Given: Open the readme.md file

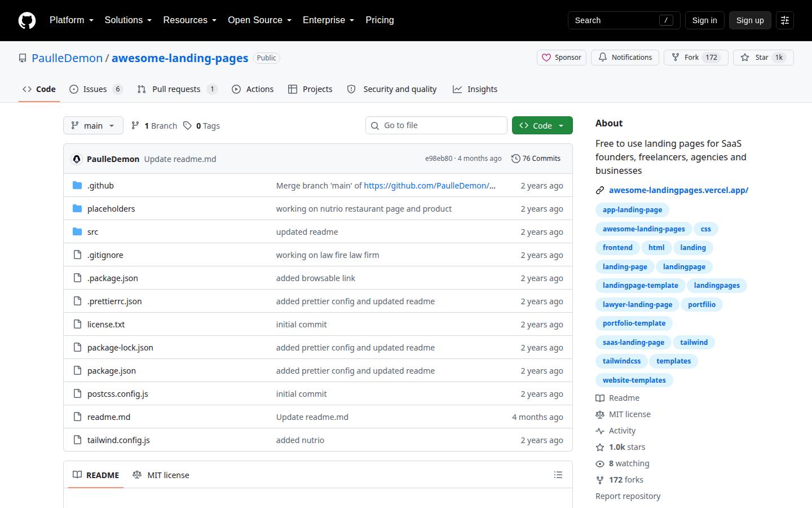Looking at the screenshot, I should pyautogui.click(x=109, y=417).
